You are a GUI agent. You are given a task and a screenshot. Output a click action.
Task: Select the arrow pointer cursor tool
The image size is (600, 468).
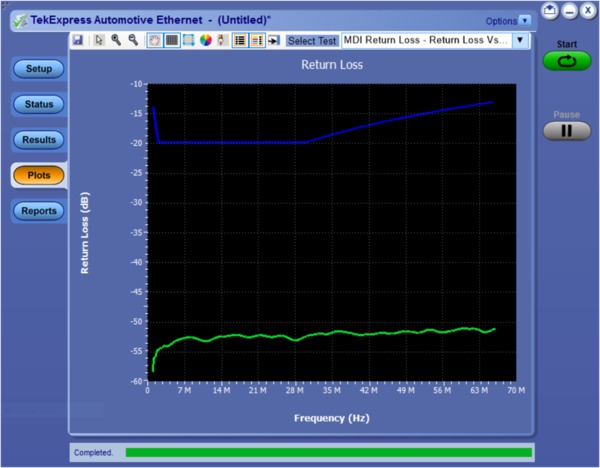click(x=99, y=41)
